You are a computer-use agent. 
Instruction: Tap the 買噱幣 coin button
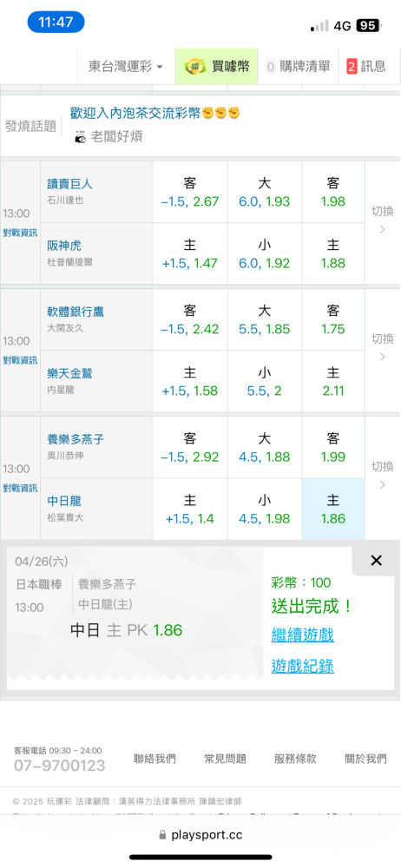tap(217, 67)
